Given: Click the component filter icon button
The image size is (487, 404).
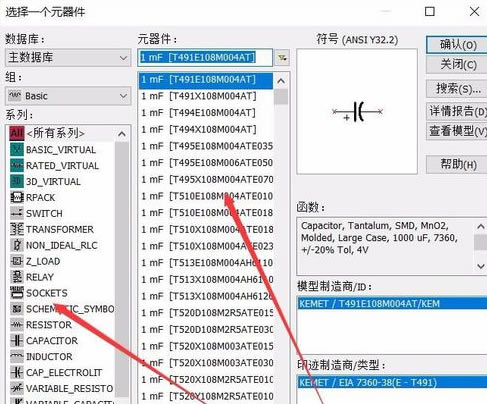Looking at the screenshot, I should (x=282, y=58).
